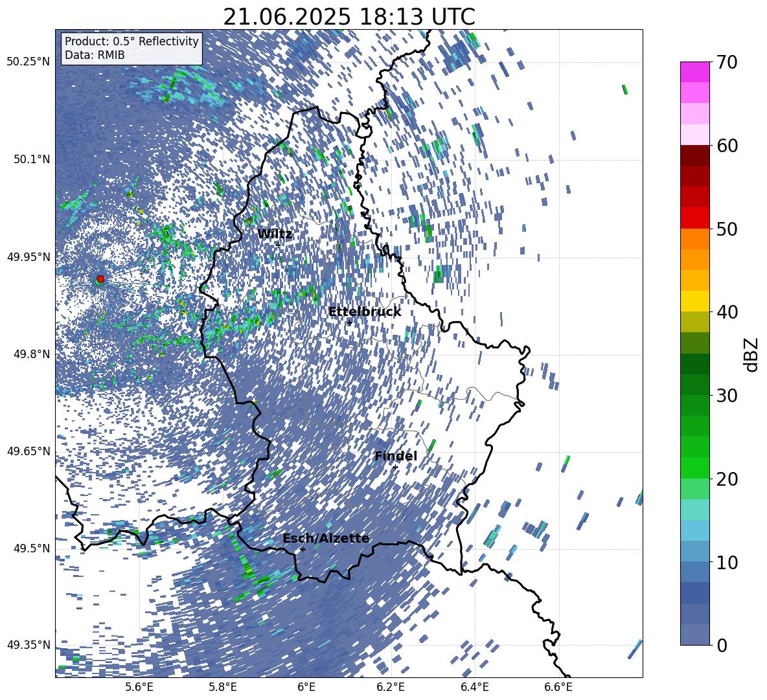Click the 40 tick on colorbar
This screenshot has width=767, height=700.
click(x=727, y=312)
